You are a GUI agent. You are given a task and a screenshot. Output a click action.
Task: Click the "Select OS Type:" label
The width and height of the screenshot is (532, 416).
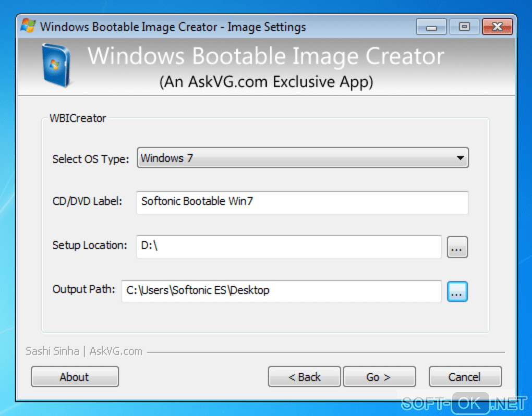[91, 158]
